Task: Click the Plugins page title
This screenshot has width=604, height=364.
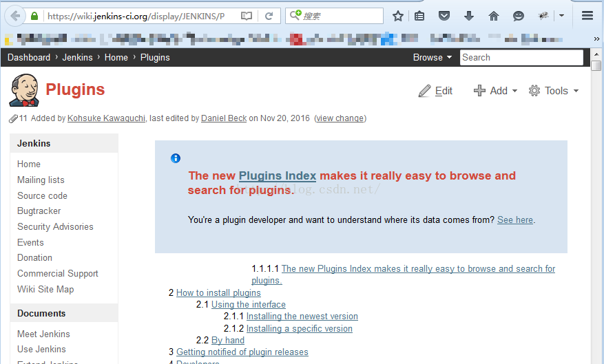Action: (75, 89)
